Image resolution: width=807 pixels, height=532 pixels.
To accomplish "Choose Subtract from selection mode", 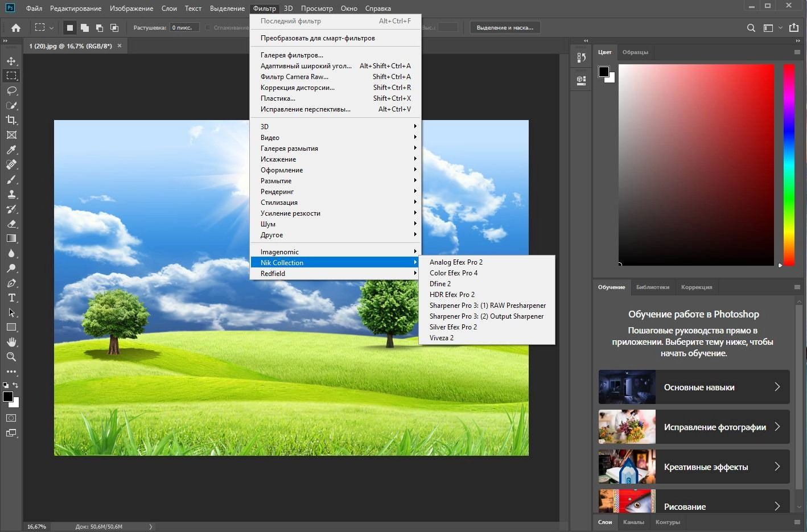I will point(99,27).
